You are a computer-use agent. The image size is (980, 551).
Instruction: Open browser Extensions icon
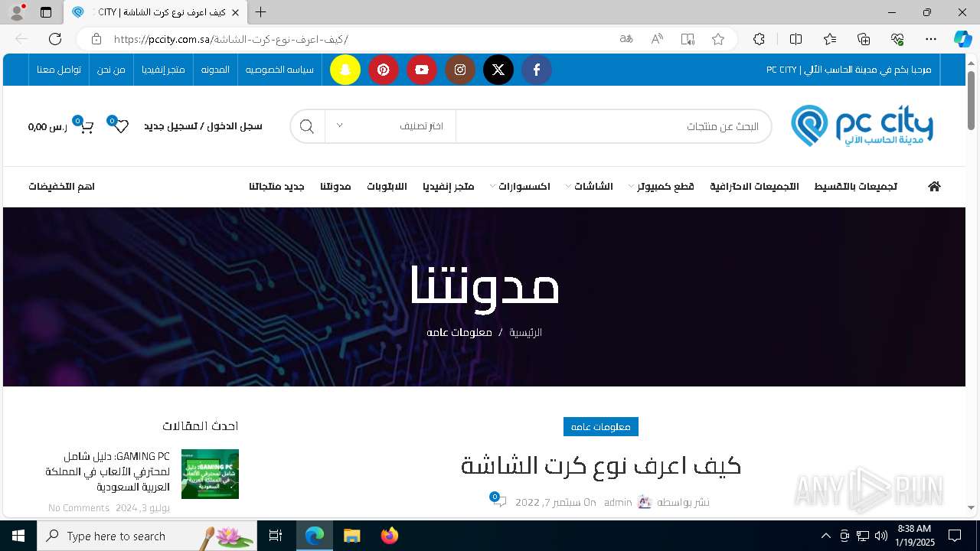point(759,39)
